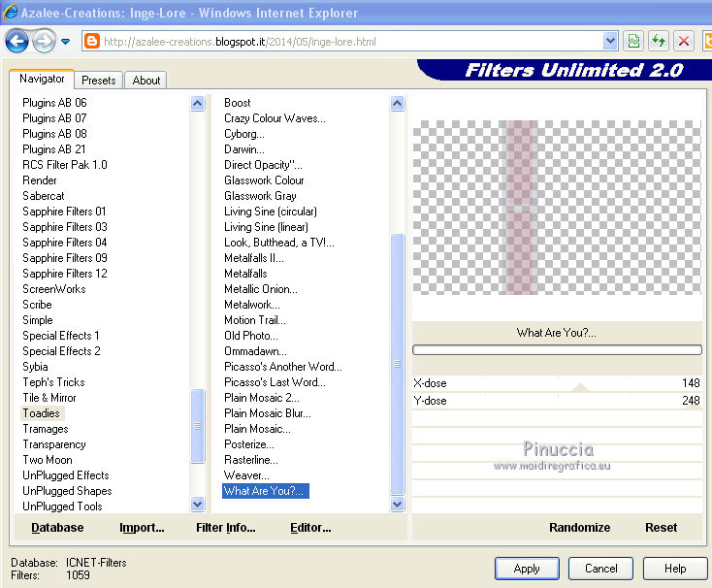Select Toadies in category list
This screenshot has height=588, width=712.
(x=42, y=413)
